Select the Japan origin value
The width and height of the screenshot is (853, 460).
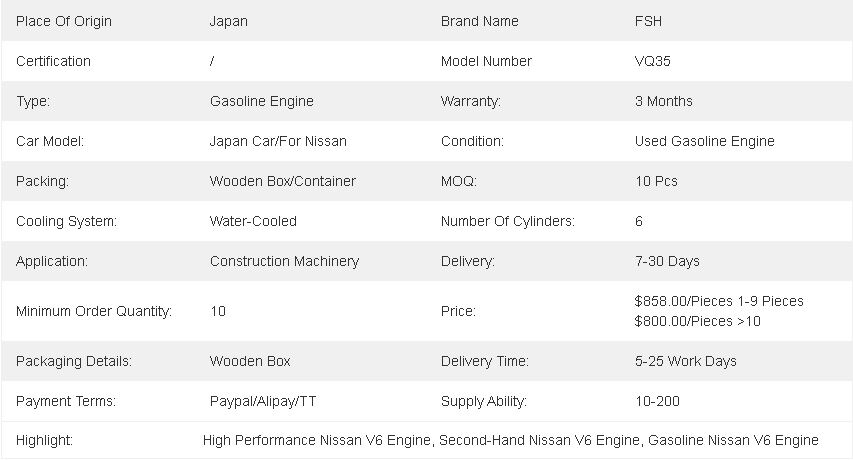(x=228, y=21)
